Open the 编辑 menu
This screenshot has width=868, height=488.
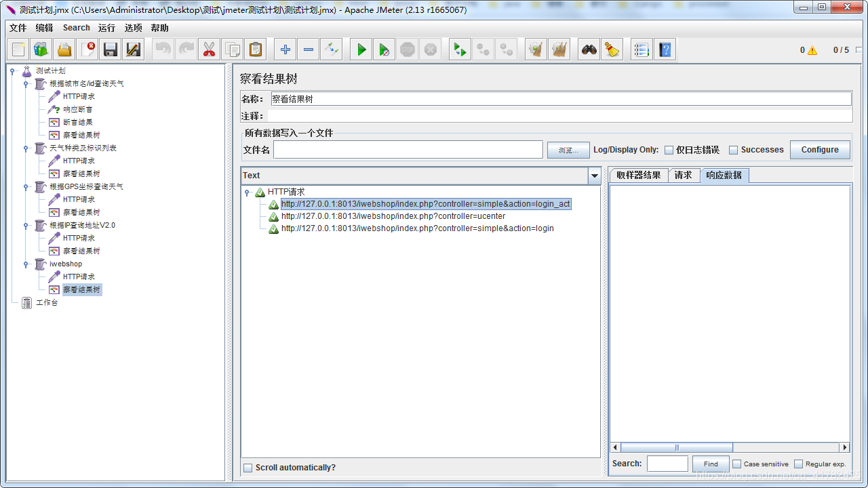pyautogui.click(x=44, y=28)
